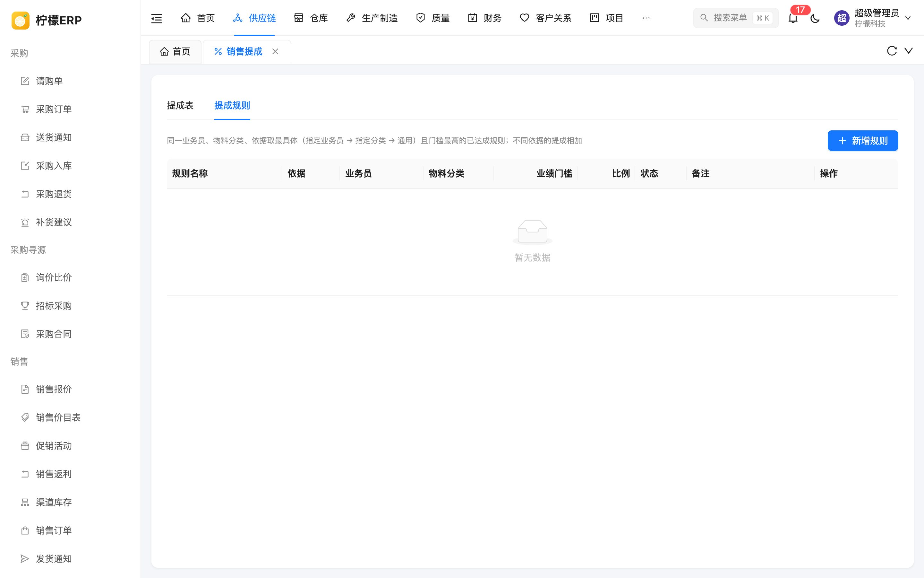Collapse the sidebar with the menu fold icon
The height and width of the screenshot is (578, 924).
(157, 18)
